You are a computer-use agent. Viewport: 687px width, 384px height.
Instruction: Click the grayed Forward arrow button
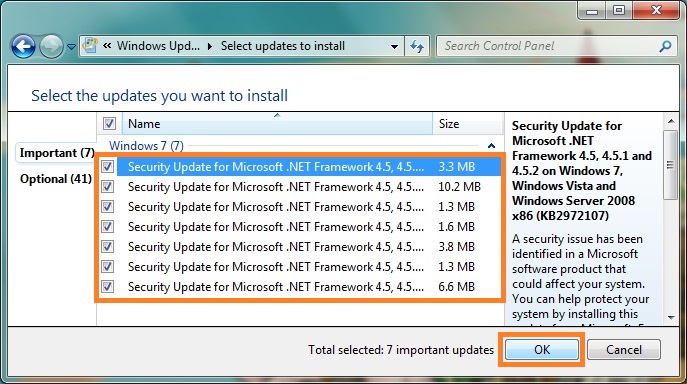(52, 46)
